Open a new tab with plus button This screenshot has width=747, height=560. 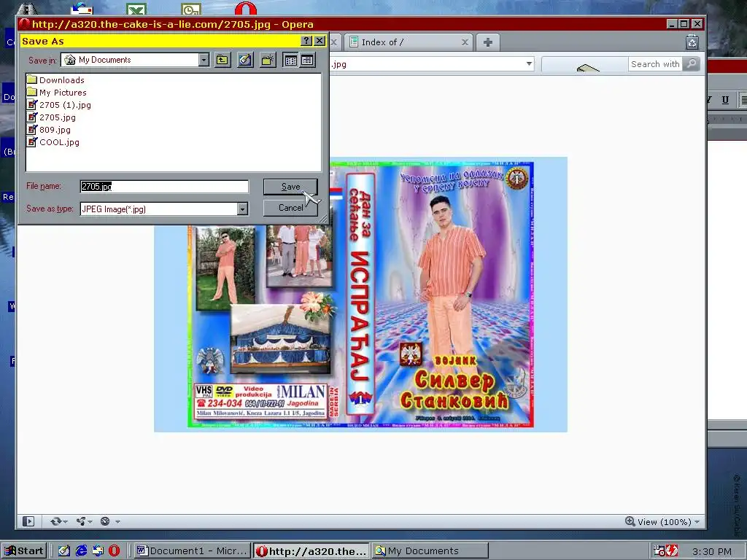point(487,42)
